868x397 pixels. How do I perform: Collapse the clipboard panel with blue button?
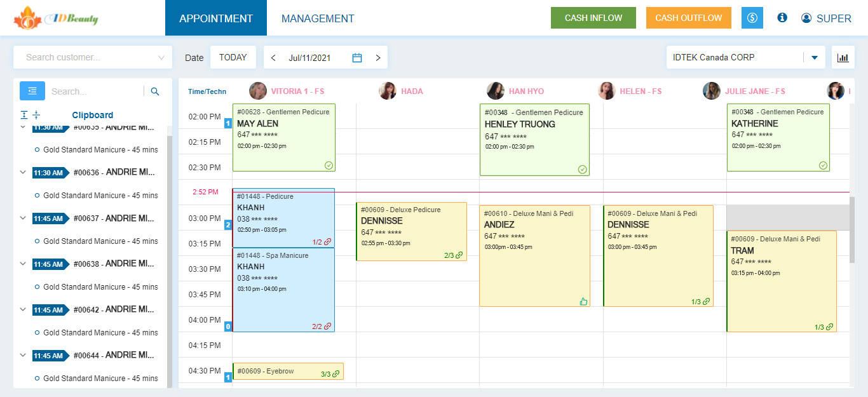(x=32, y=91)
